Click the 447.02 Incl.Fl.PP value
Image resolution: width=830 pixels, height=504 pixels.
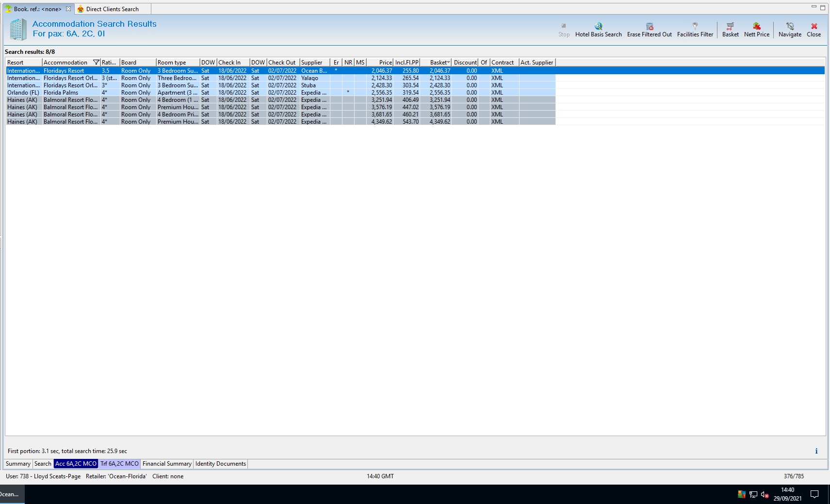[x=410, y=107]
